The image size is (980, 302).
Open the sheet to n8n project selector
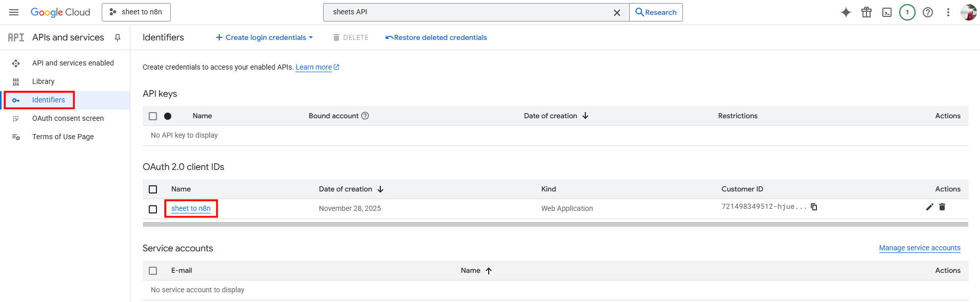pos(136,12)
